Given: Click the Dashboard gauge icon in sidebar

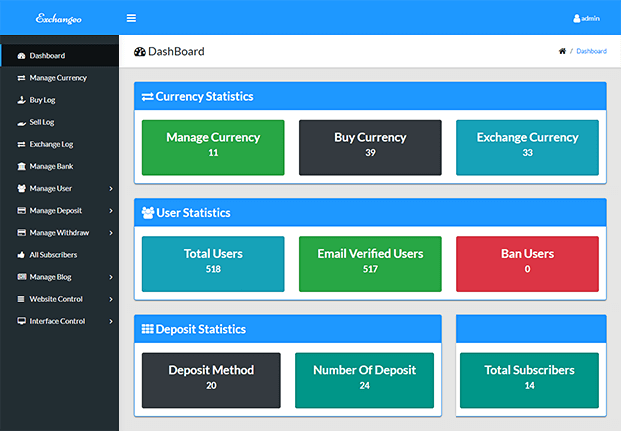Looking at the screenshot, I should [21, 56].
